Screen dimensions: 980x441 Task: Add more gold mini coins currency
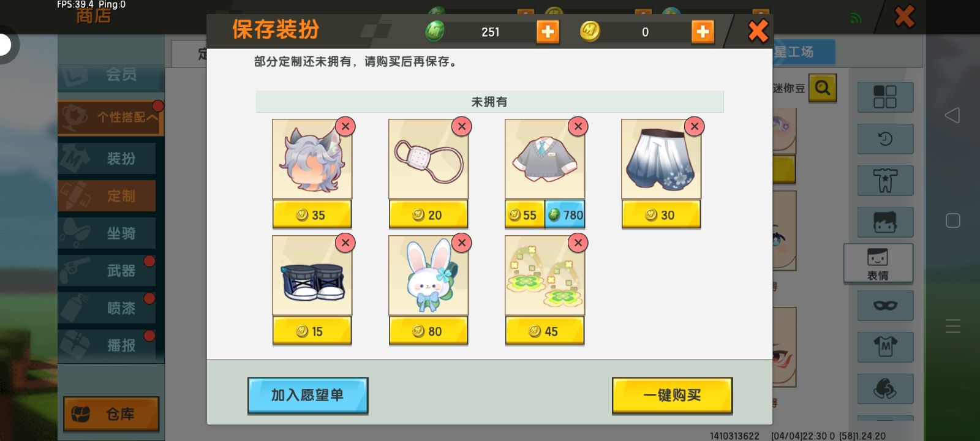703,31
